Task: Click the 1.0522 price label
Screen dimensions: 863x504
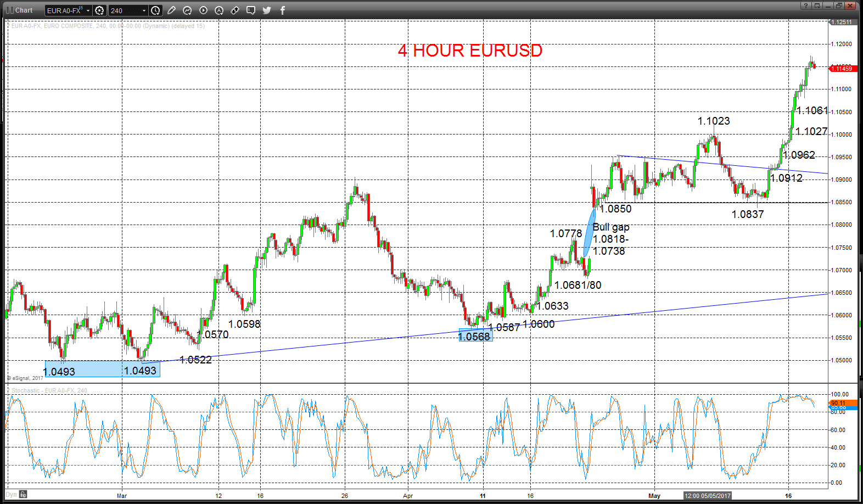Action: (x=195, y=360)
